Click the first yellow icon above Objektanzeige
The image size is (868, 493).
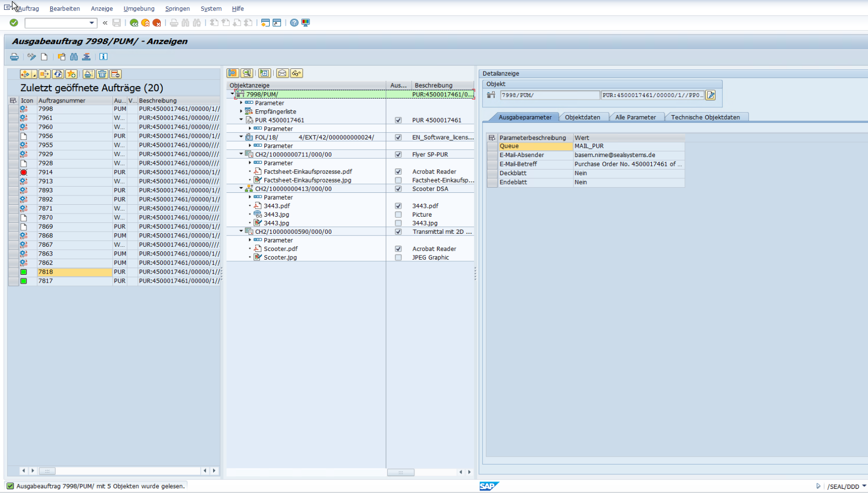pos(233,73)
